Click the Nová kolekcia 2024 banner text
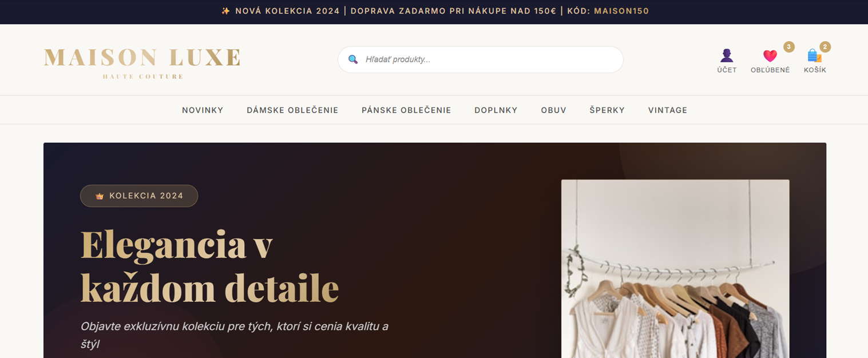The image size is (868, 358). (287, 11)
